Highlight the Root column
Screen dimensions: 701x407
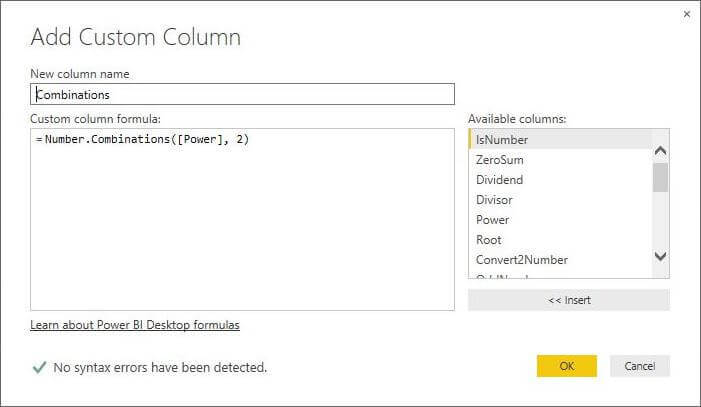[489, 240]
